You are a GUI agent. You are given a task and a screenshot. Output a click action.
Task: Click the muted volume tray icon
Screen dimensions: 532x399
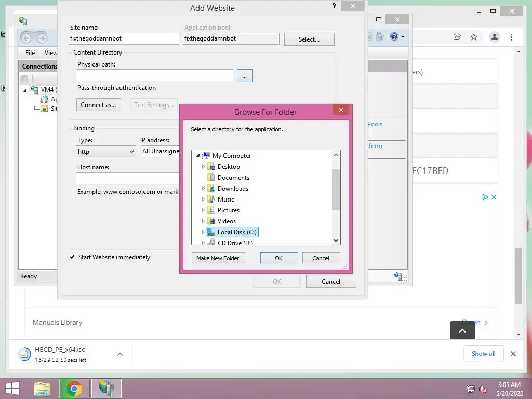(483, 389)
